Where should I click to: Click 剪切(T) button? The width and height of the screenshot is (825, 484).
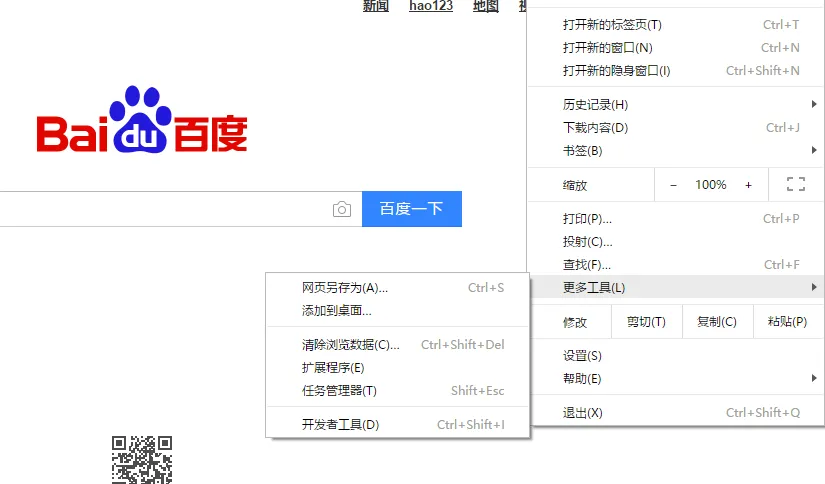[x=647, y=321]
